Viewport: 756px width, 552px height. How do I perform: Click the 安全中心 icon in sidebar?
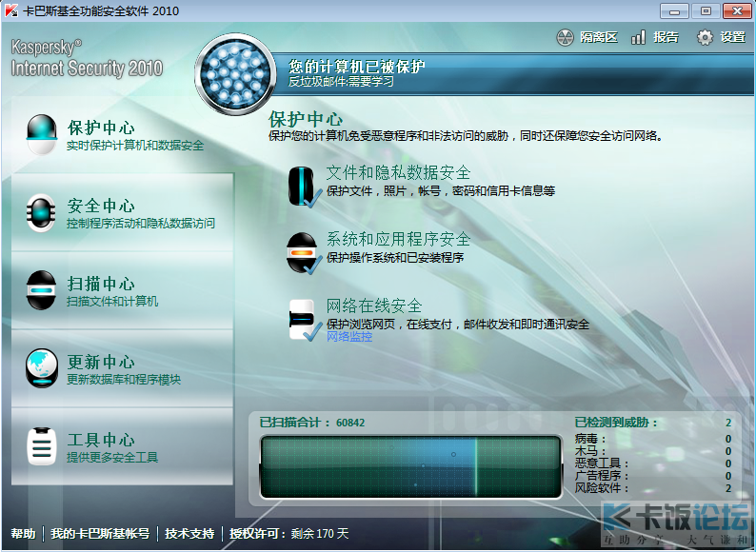tap(42, 213)
